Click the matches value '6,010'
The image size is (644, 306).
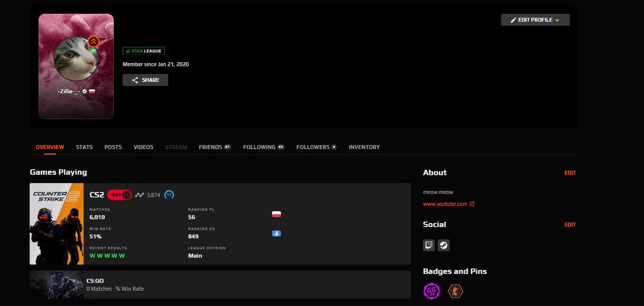pyautogui.click(x=97, y=217)
